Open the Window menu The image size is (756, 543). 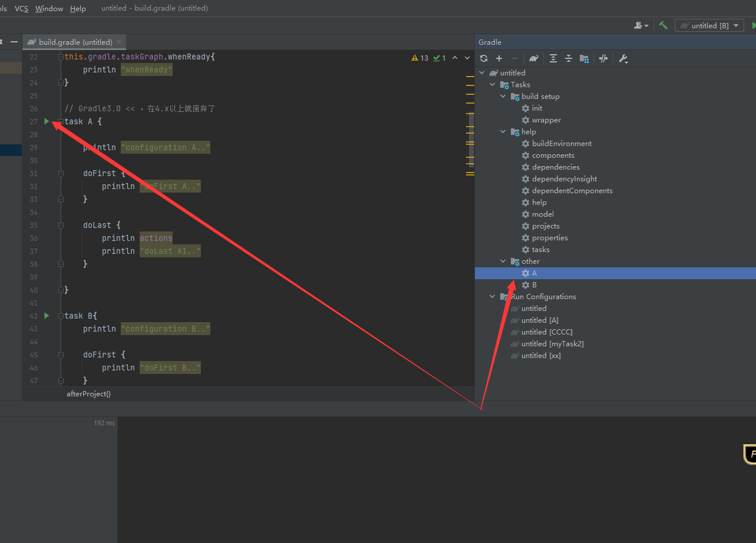(x=49, y=8)
